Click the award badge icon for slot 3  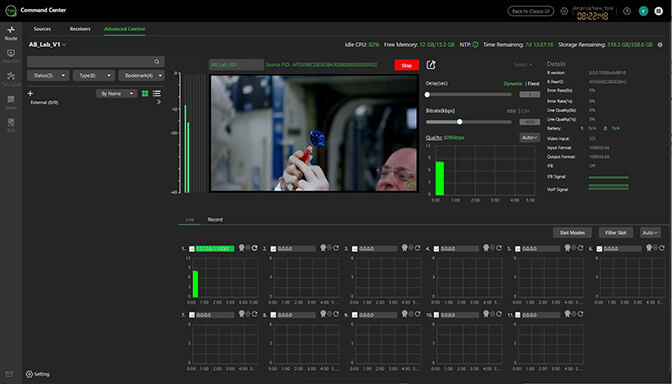(x=405, y=248)
